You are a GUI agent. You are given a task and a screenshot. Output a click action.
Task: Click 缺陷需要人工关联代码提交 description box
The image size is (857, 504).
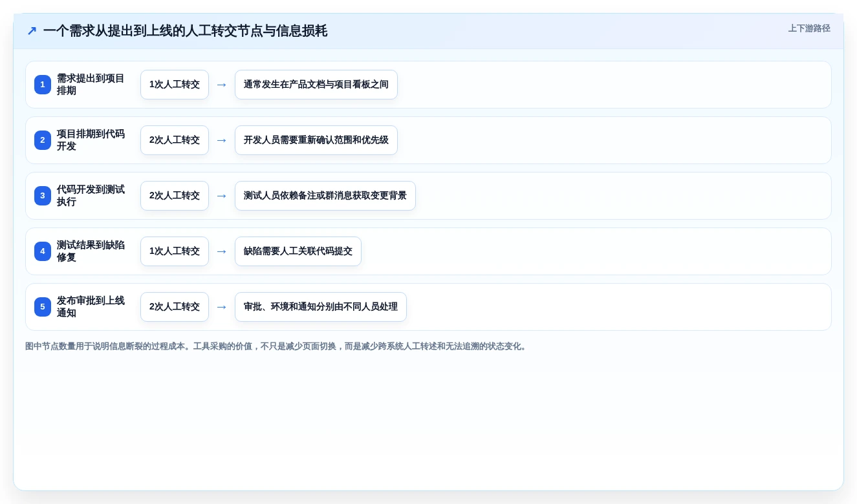(298, 251)
